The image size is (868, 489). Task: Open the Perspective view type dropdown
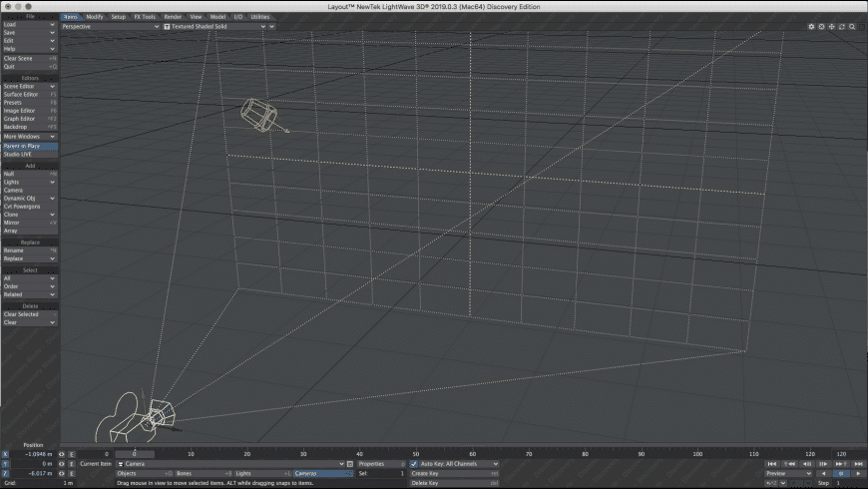coord(110,27)
